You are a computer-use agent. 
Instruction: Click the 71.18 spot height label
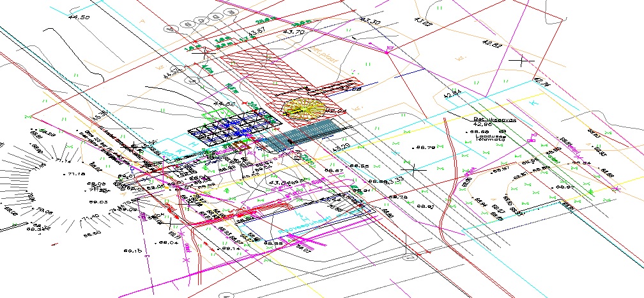[77, 174]
